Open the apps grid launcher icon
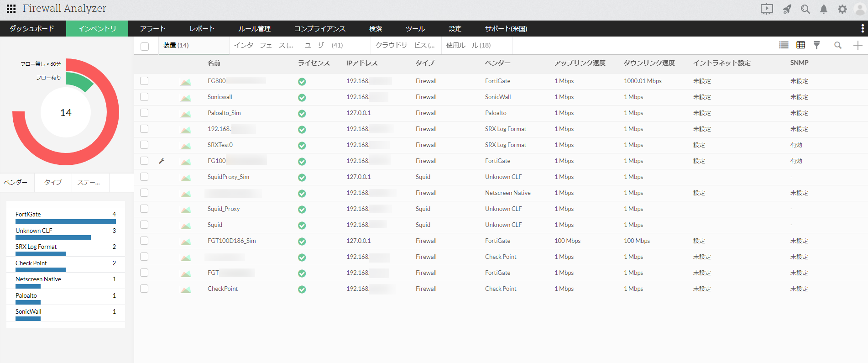This screenshot has width=868, height=363. [x=11, y=9]
